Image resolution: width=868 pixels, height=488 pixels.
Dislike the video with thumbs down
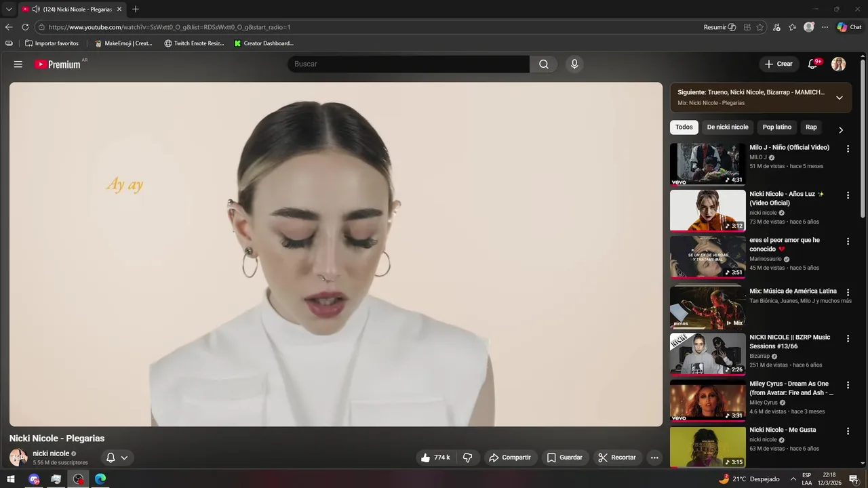(x=467, y=457)
